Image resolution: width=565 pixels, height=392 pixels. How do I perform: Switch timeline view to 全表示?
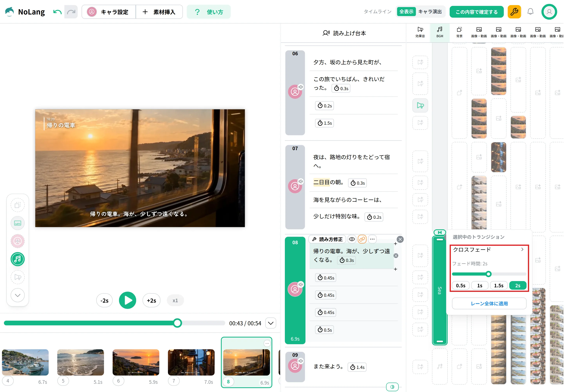406,12
